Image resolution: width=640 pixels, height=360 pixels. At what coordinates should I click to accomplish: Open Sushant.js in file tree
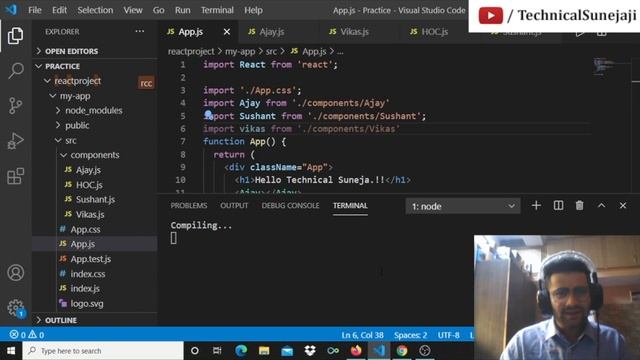click(95, 200)
